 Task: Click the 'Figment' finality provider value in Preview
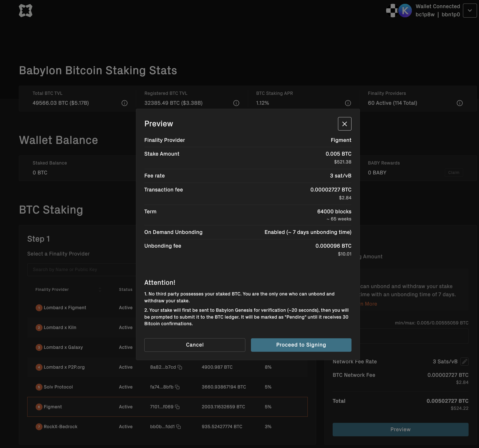tap(341, 140)
